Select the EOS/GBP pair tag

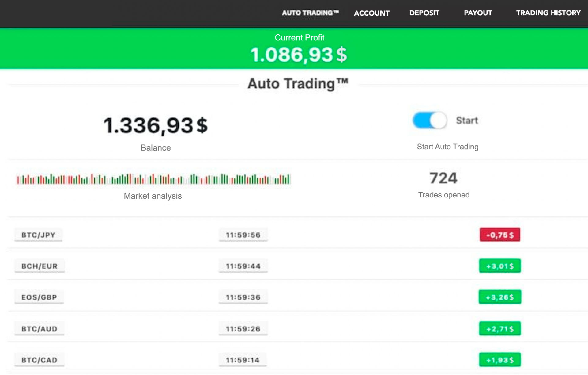click(39, 297)
